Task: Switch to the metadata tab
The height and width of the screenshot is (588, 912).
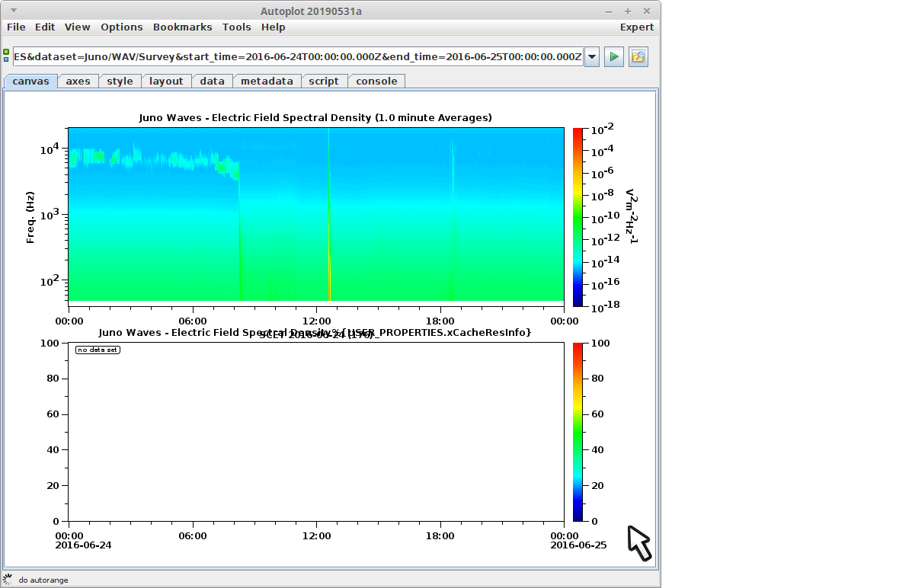Action: coord(267,81)
